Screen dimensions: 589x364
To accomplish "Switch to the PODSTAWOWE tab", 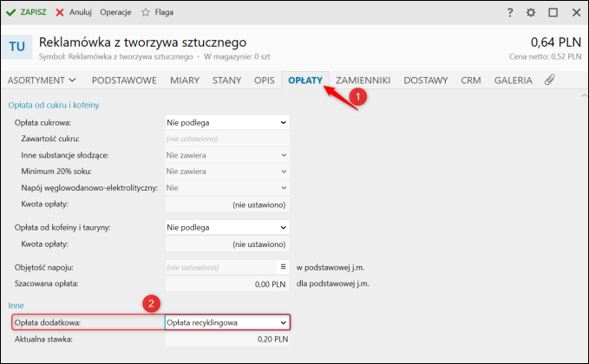I will 124,81.
